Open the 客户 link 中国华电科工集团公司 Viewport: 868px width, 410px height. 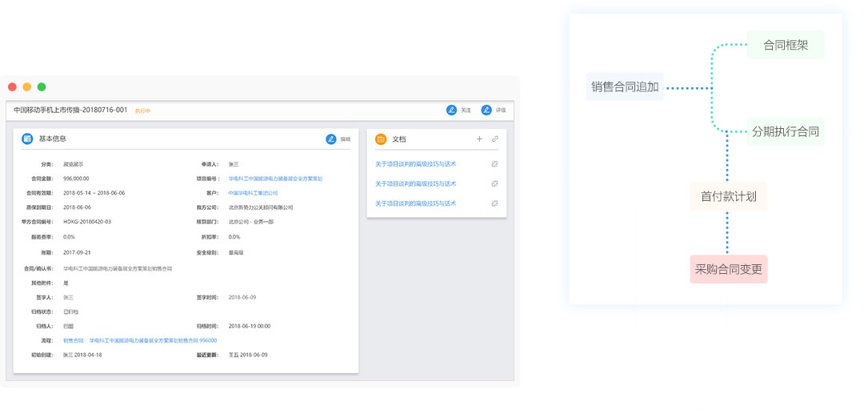(x=253, y=193)
